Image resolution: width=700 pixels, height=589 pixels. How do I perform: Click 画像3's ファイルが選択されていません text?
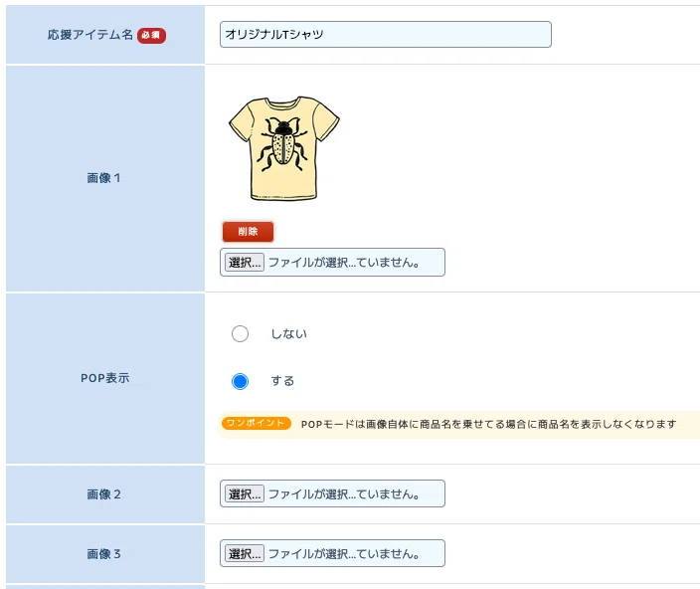(343, 554)
